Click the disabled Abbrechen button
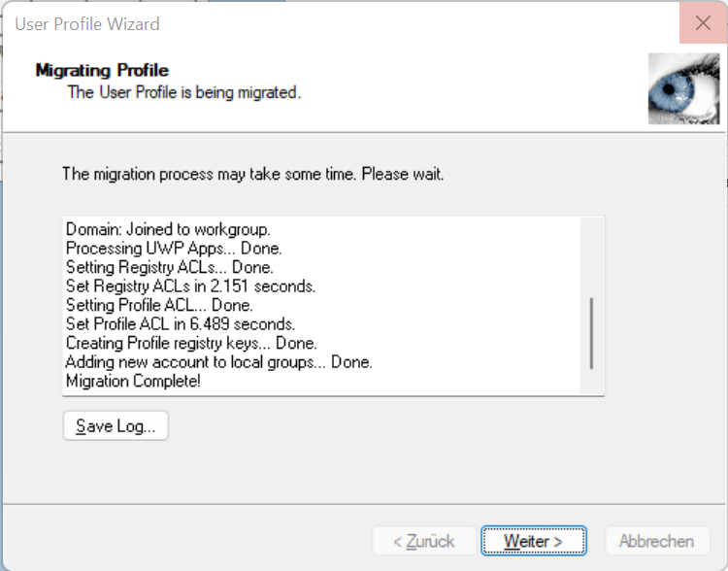 tap(656, 541)
